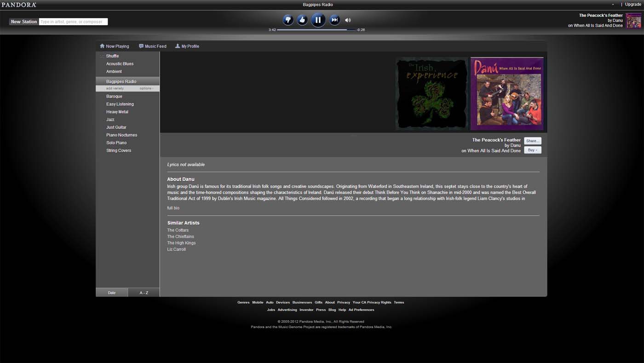The width and height of the screenshot is (644, 363).
Task: Thumbs down the current song
Action: pyautogui.click(x=288, y=20)
